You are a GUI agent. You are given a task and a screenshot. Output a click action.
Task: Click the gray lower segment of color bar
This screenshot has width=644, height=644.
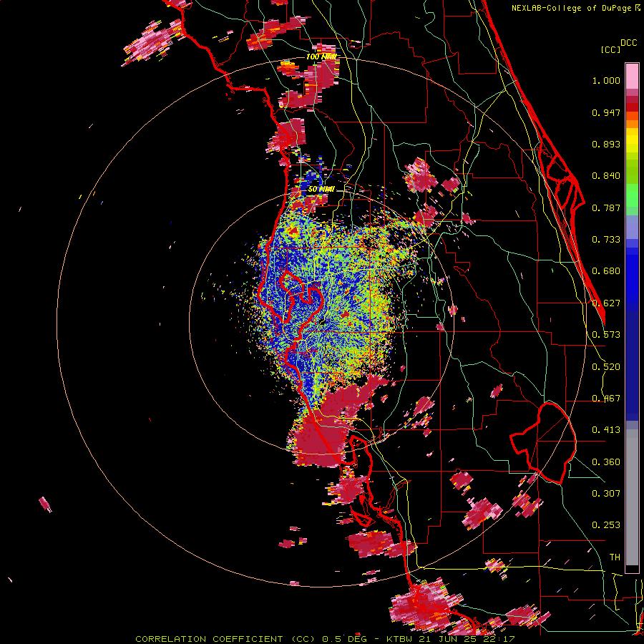pos(632,497)
